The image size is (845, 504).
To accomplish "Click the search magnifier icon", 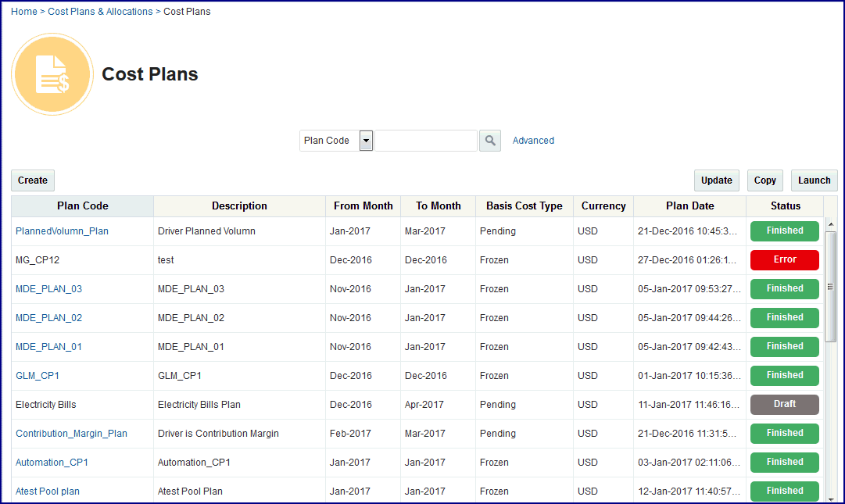I will pyautogui.click(x=490, y=141).
